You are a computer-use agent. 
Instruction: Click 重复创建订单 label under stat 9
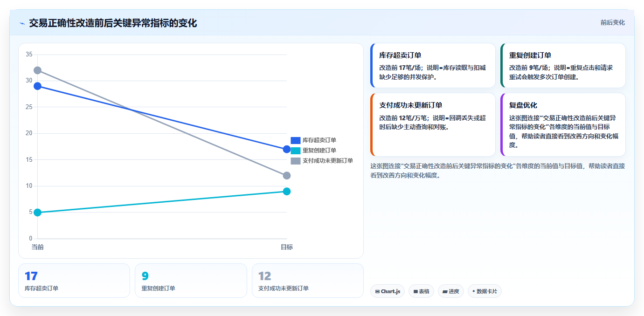tap(159, 289)
